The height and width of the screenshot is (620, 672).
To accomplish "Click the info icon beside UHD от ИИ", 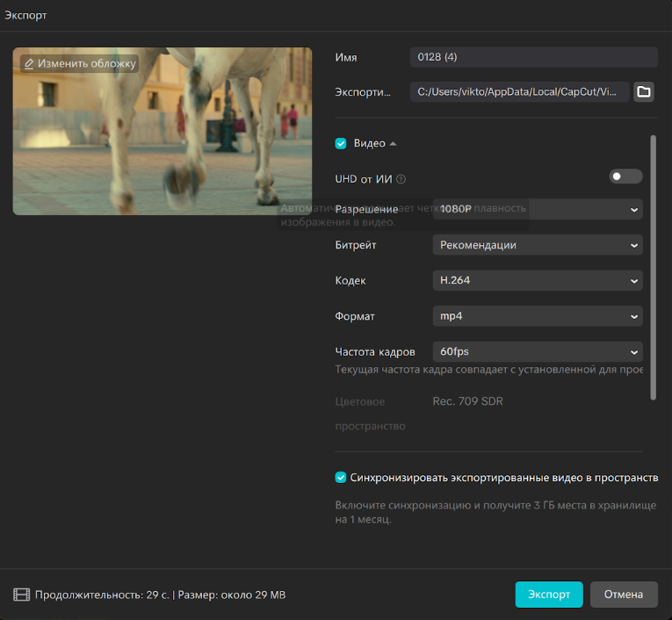I will (x=401, y=179).
